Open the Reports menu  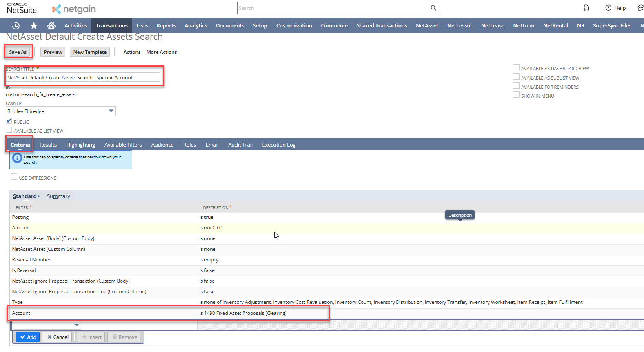(x=166, y=25)
